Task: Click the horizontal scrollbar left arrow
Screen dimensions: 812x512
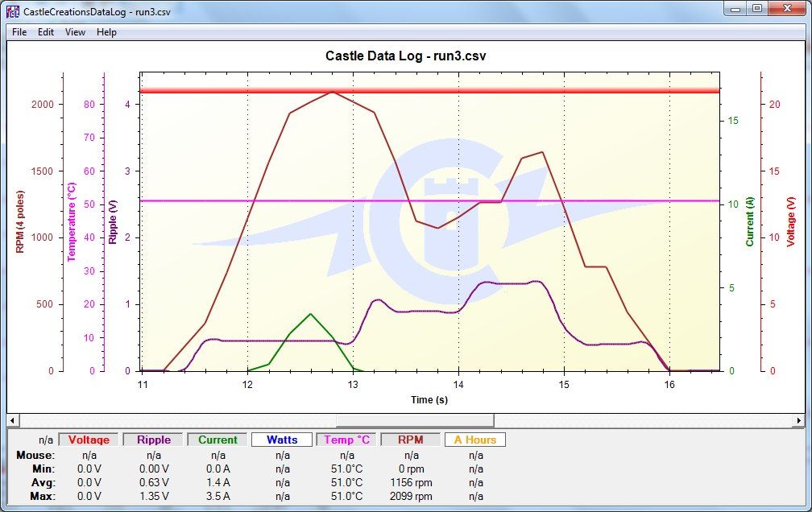Action: pos(14,420)
